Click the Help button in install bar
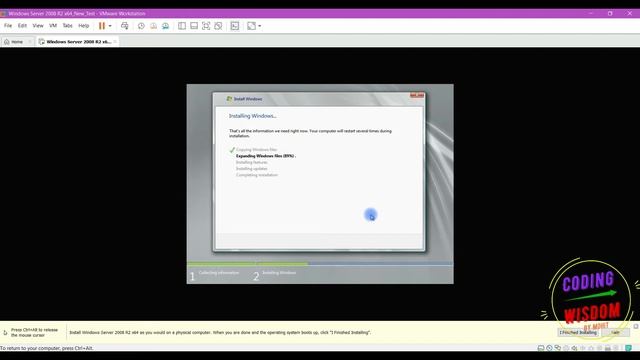 click(616, 333)
